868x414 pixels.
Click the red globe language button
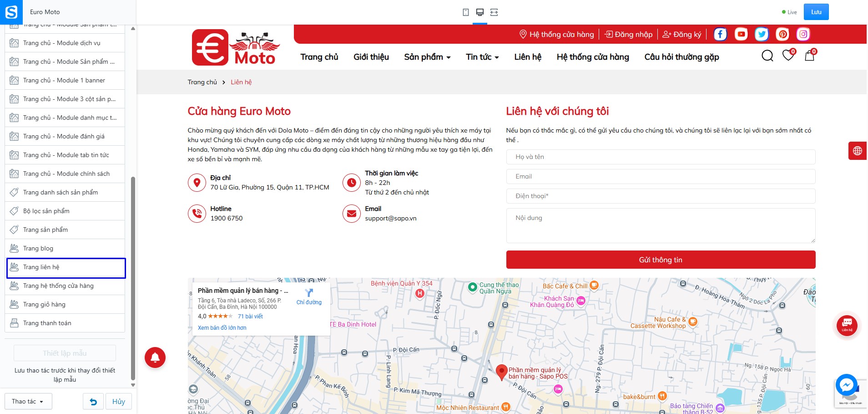pos(858,151)
